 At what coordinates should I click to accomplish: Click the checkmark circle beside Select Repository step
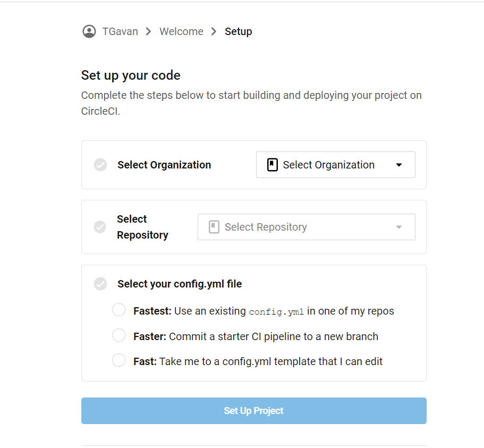(100, 227)
